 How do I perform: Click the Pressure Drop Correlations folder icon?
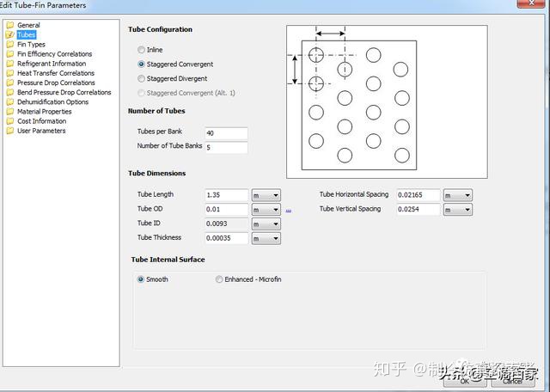pos(10,83)
